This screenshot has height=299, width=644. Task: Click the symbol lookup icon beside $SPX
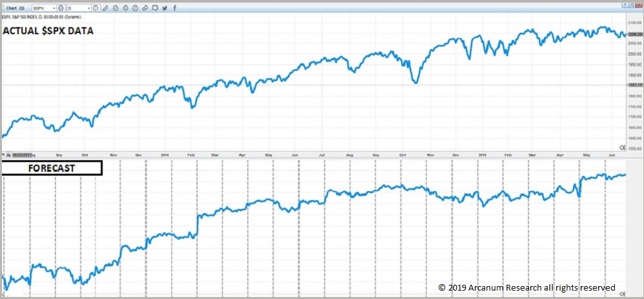tap(61, 8)
